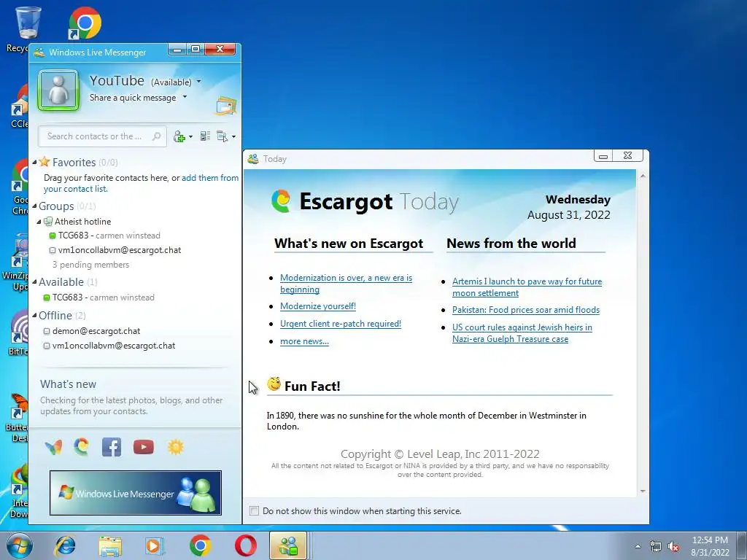Click the Windows Live Messenger banner
Screen dimensions: 747x560
point(136,493)
